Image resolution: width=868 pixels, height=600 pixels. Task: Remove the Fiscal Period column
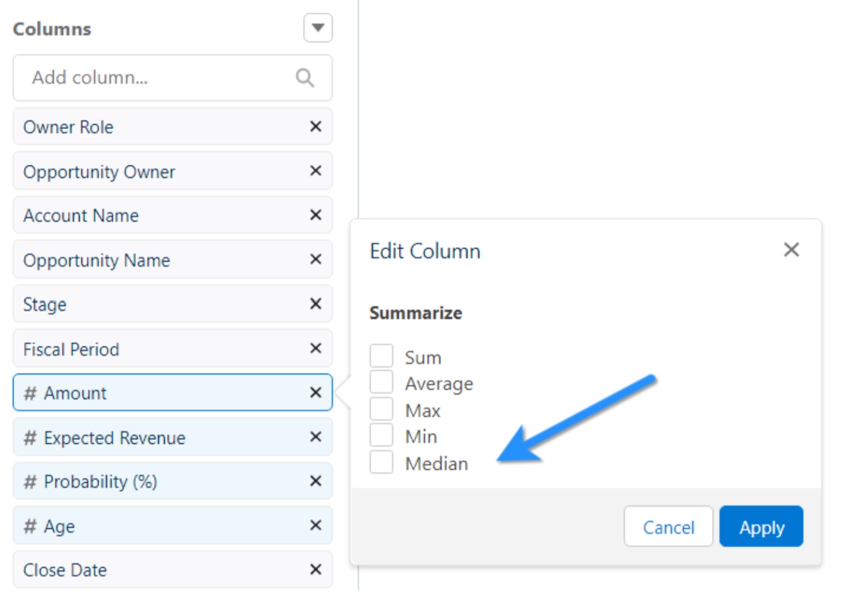pyautogui.click(x=315, y=348)
